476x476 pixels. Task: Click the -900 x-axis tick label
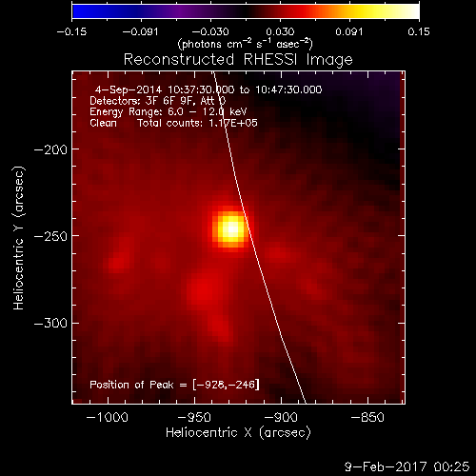281,417
